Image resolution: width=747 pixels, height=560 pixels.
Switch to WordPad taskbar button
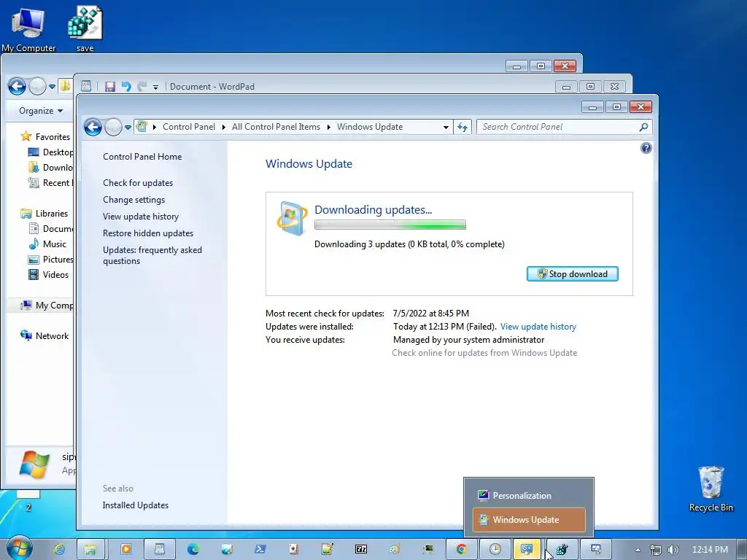[160, 549]
